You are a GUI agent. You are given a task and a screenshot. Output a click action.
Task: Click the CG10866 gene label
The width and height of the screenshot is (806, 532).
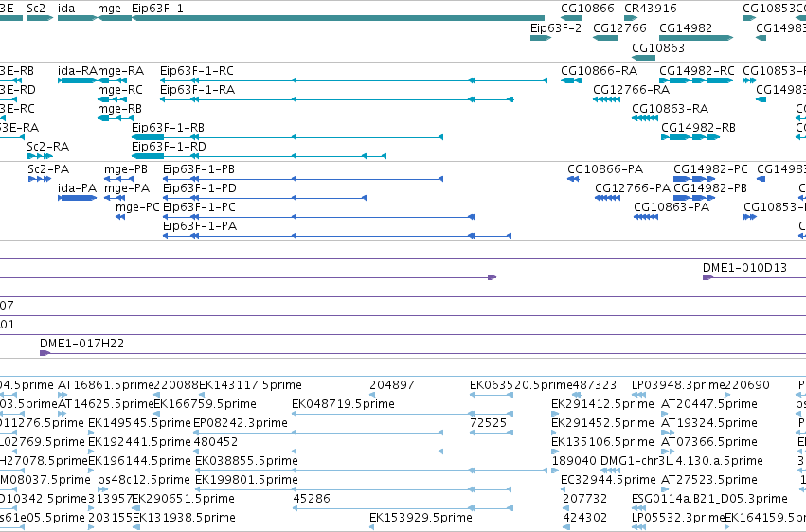pyautogui.click(x=587, y=9)
